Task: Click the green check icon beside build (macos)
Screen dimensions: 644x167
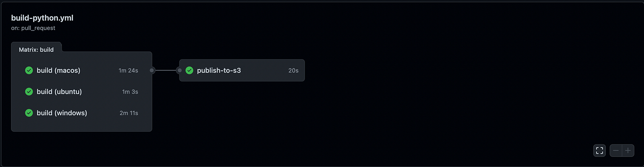Action: [x=29, y=70]
